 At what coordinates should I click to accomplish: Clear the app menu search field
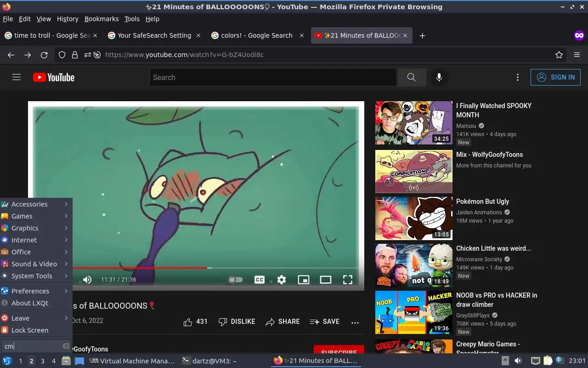pos(66,346)
